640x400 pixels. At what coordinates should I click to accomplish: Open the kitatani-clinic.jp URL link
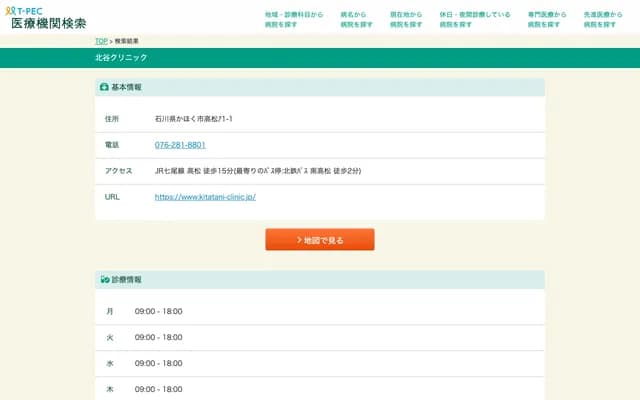(x=205, y=197)
